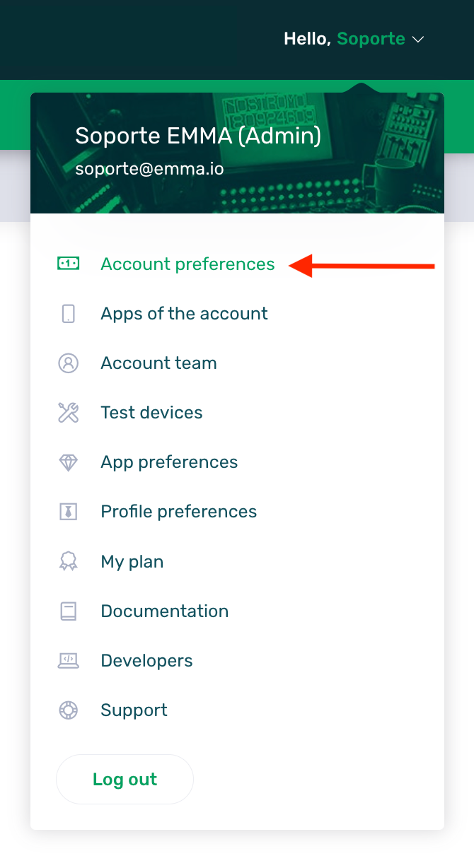Collapse the user menu with the chevron arrow
The height and width of the screenshot is (868, 474).
[418, 40]
